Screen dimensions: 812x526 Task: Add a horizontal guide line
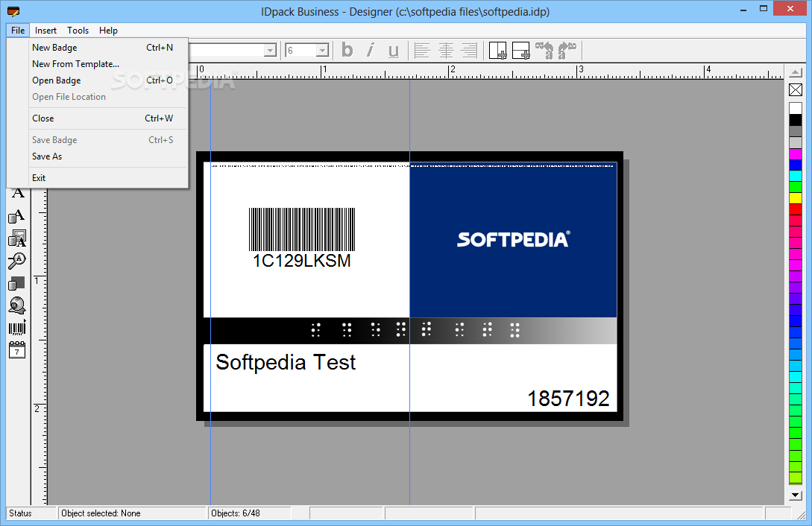click(x=521, y=50)
